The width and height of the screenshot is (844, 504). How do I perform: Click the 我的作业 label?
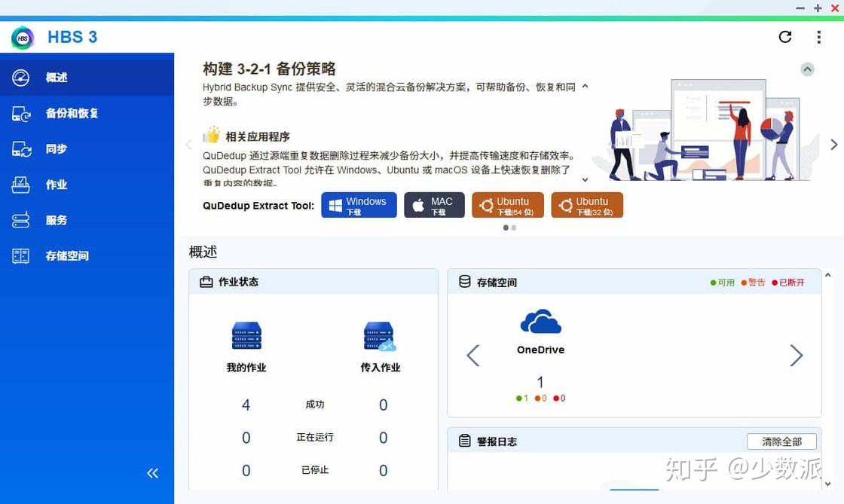[x=246, y=368]
